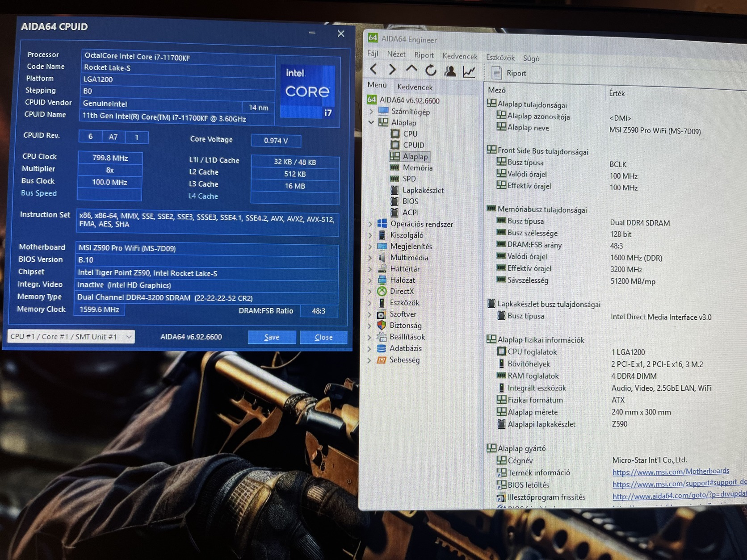Screen dimensions: 747x560
Task: Select the BIOS item icon
Action: 394,201
